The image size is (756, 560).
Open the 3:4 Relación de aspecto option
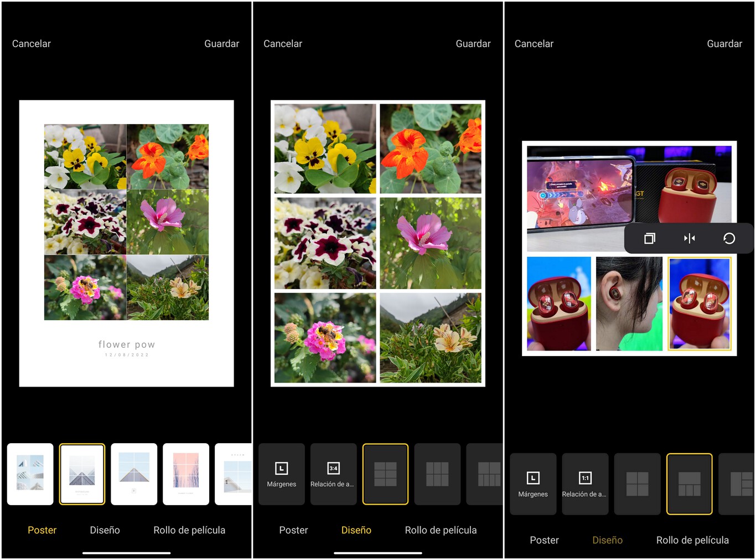click(333, 474)
